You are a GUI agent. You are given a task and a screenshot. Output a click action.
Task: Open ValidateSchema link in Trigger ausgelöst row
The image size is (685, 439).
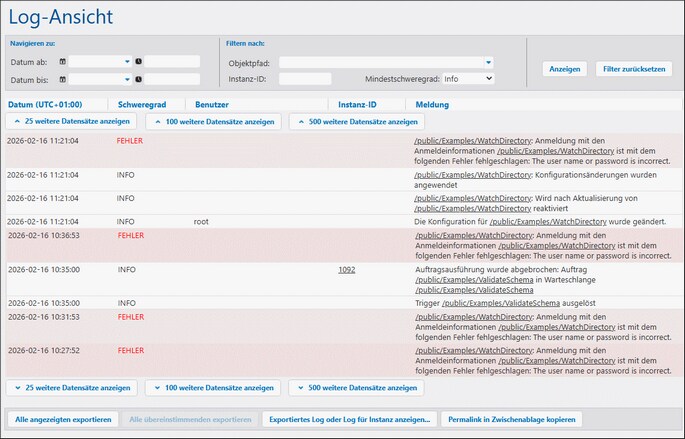[x=501, y=303]
